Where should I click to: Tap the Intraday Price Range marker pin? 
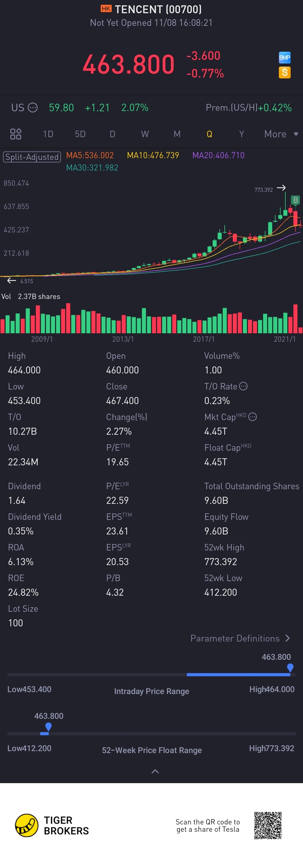pyautogui.click(x=290, y=668)
